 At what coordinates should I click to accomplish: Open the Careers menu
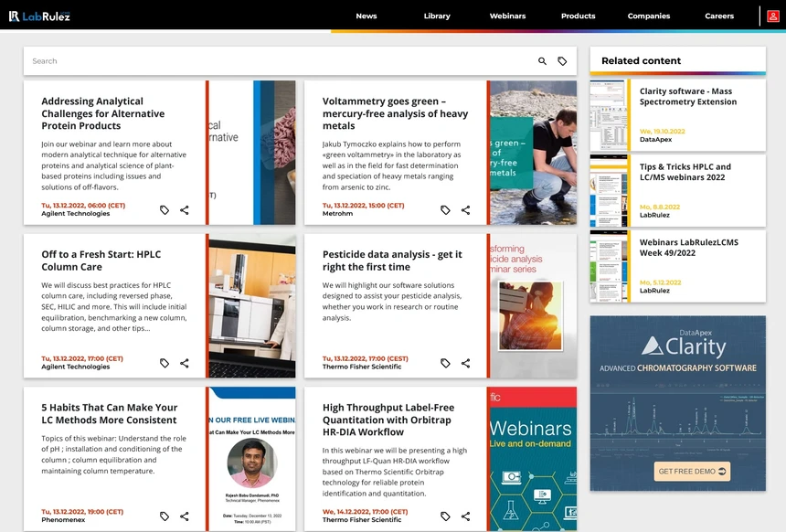point(719,16)
